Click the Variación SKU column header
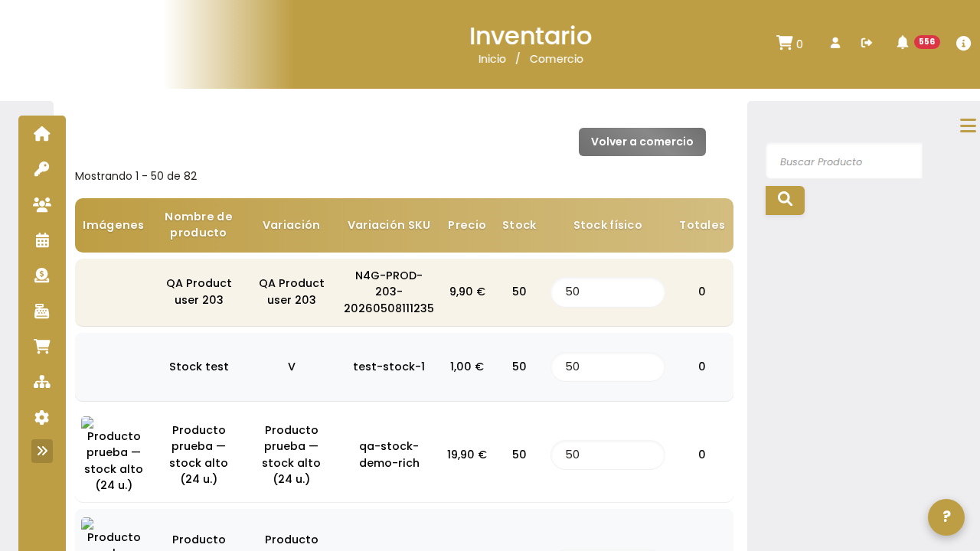 pos(389,225)
